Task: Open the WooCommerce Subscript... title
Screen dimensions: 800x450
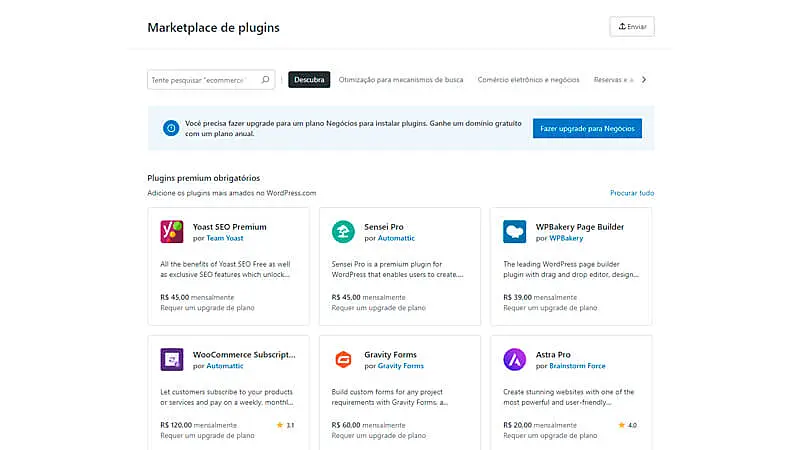Action: [x=244, y=354]
